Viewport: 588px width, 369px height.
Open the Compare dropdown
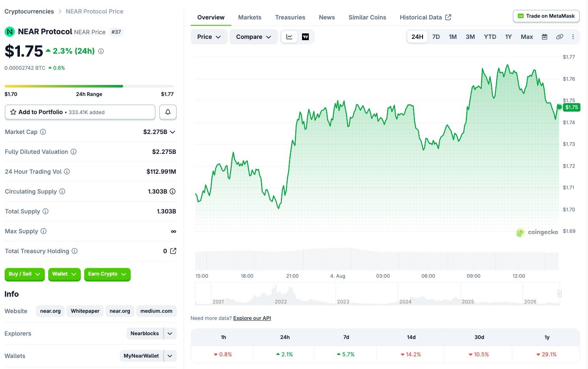[x=253, y=37]
